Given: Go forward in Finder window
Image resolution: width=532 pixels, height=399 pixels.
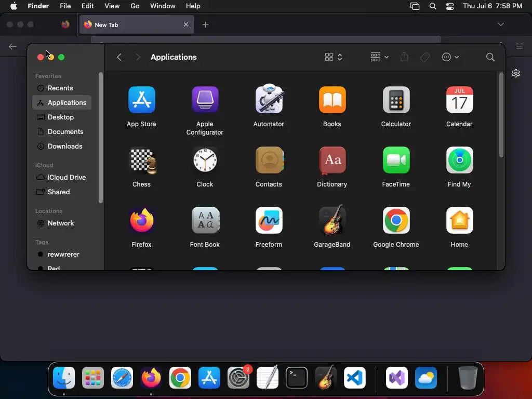Looking at the screenshot, I should [137, 57].
